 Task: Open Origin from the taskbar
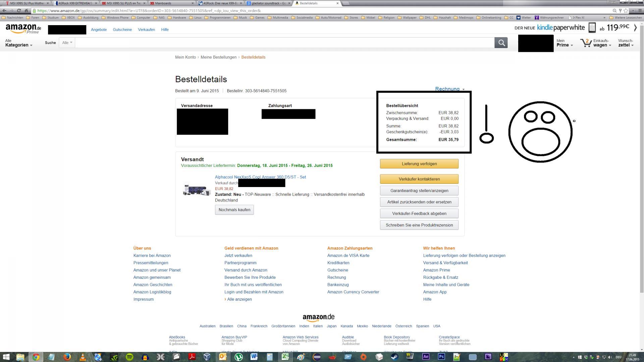(363, 357)
